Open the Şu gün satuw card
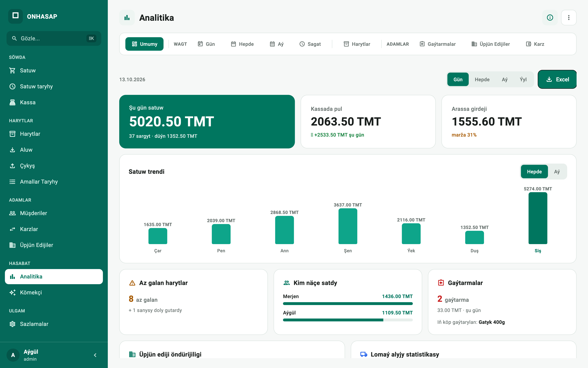Screen dimensions: 588x368 point(207,121)
